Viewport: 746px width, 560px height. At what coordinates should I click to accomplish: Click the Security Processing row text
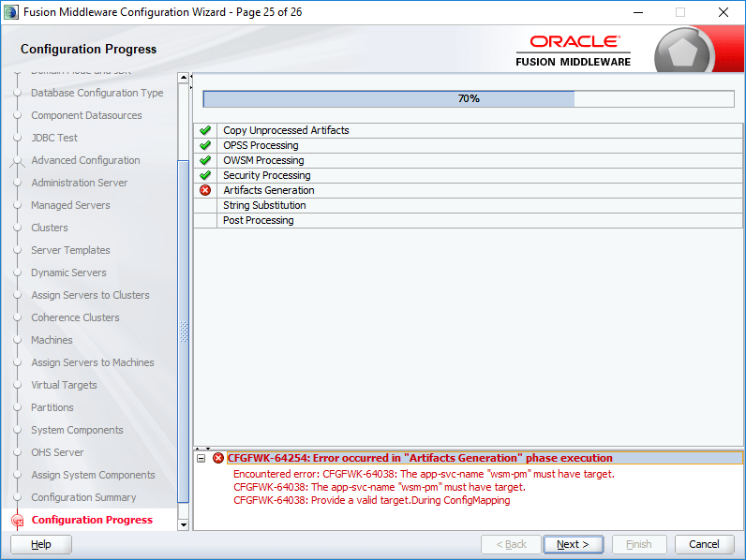coord(267,175)
